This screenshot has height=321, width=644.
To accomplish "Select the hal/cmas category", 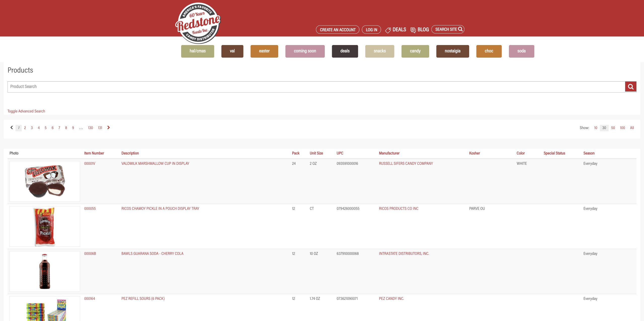I will [197, 51].
